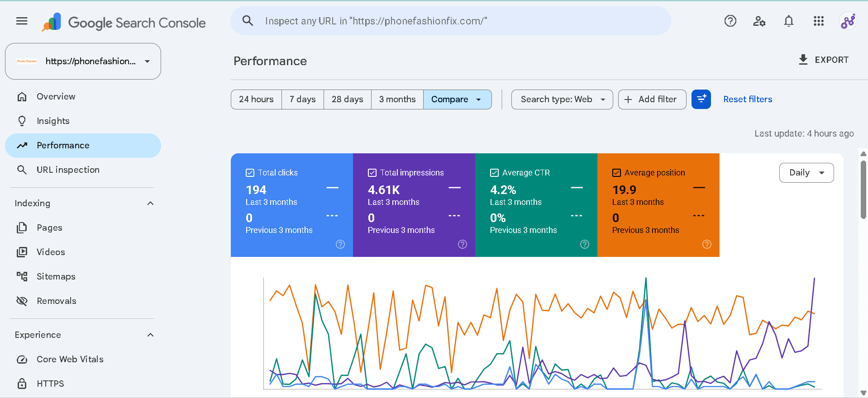
Task: Click the Performance page heading
Action: tap(270, 61)
